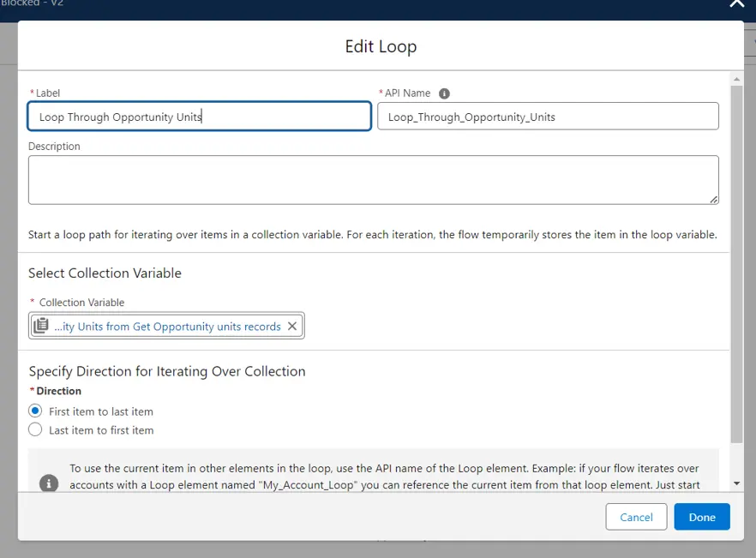Select First item to last item direction
Viewport: 756px width, 558px height.
[36, 411]
